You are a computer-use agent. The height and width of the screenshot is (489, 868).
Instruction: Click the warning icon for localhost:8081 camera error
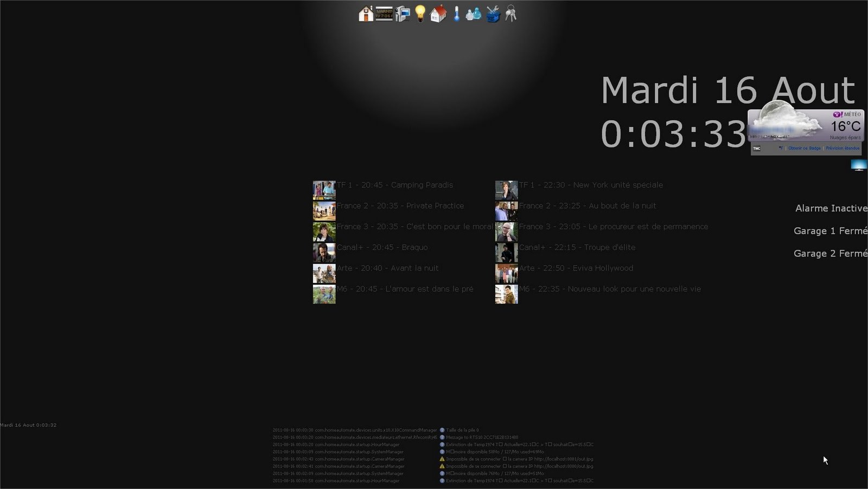coord(442,459)
